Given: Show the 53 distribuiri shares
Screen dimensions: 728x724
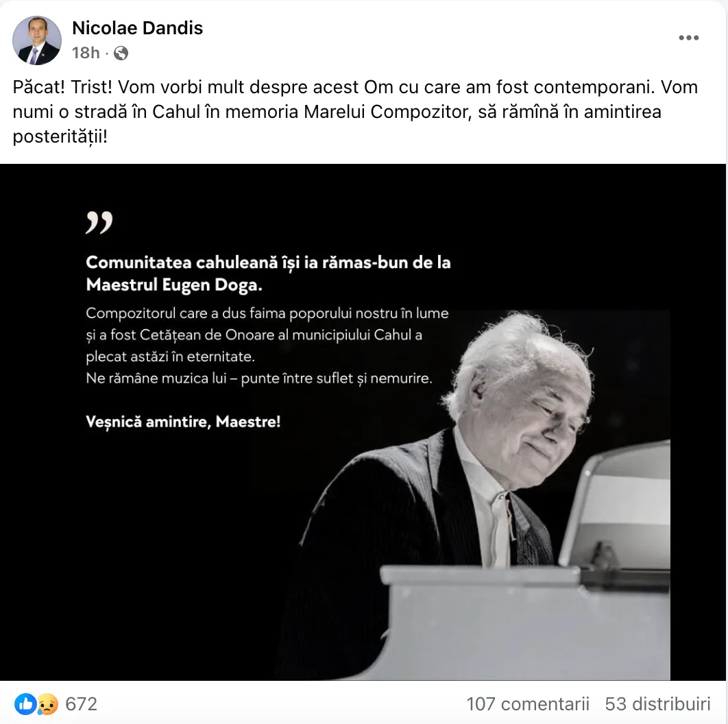Looking at the screenshot, I should pyautogui.click(x=657, y=704).
